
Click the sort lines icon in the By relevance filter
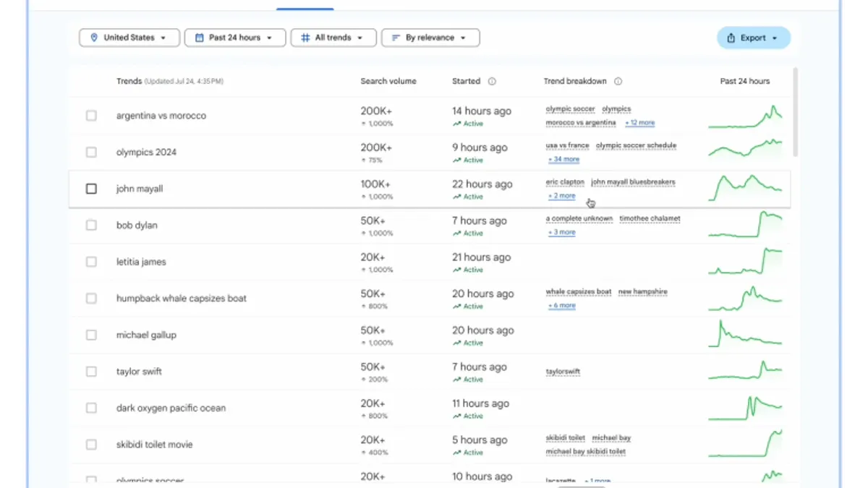pos(396,38)
